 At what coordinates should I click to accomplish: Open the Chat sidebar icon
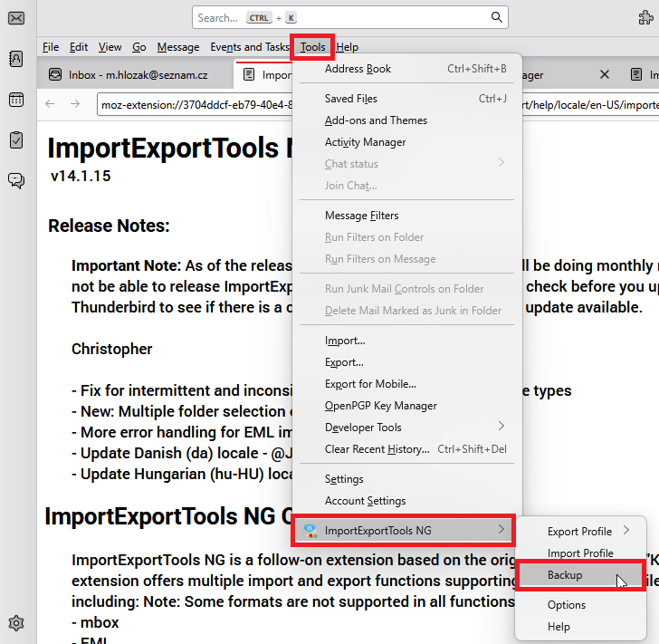point(16,179)
